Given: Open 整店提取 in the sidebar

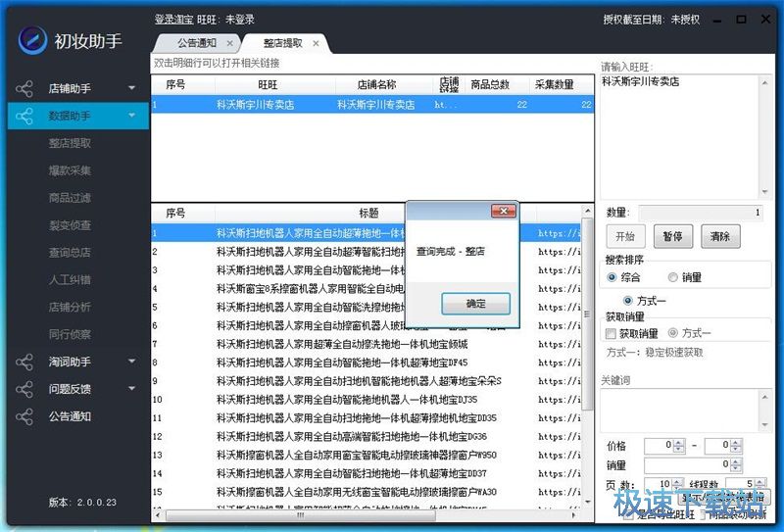Looking at the screenshot, I should 70,143.
